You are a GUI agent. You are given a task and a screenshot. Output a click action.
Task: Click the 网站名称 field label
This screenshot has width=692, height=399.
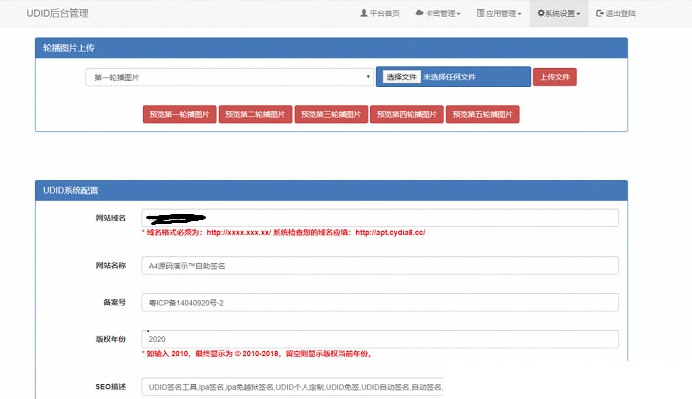click(x=111, y=265)
